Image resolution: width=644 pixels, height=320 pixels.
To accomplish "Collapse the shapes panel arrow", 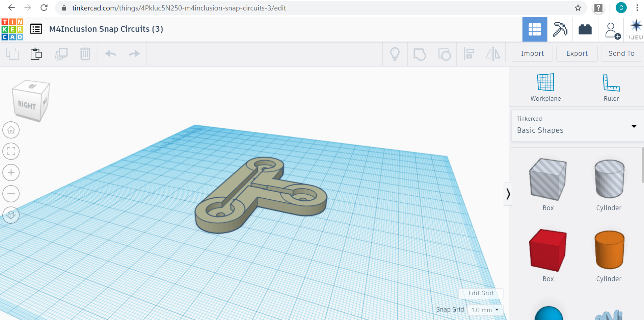I will pos(508,194).
